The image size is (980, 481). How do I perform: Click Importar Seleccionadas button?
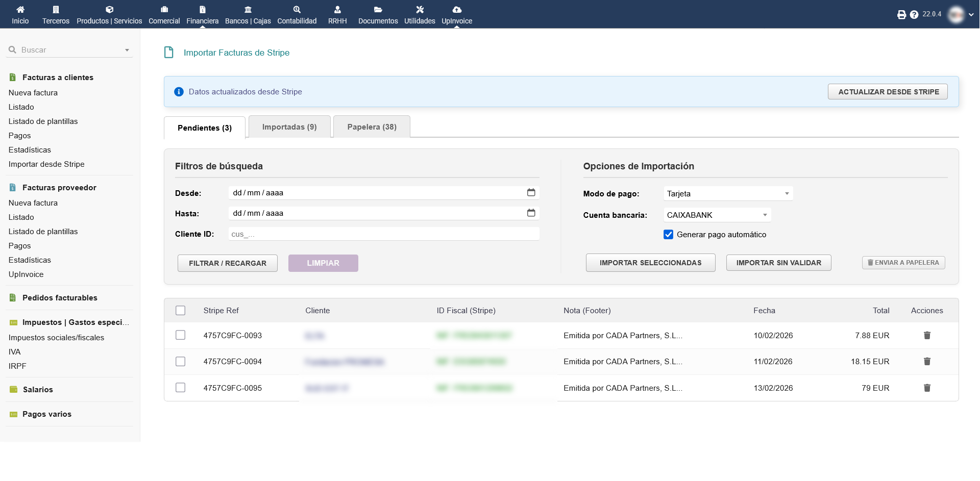[650, 263]
